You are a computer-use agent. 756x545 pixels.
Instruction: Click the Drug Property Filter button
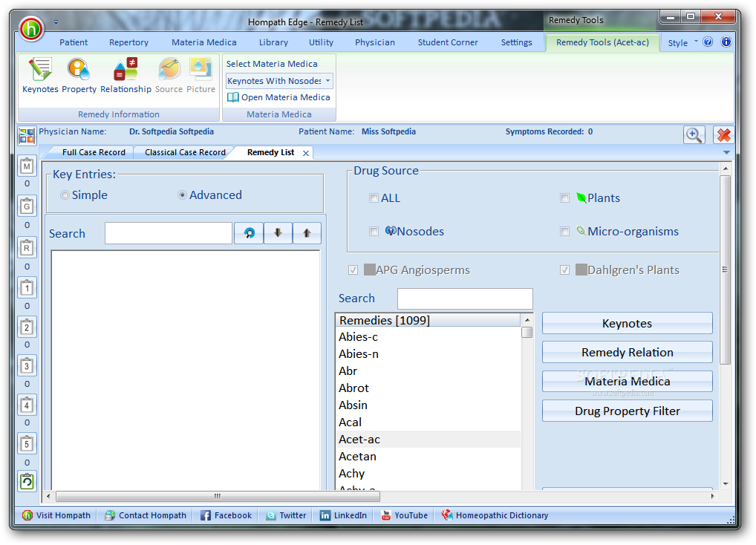pos(627,411)
